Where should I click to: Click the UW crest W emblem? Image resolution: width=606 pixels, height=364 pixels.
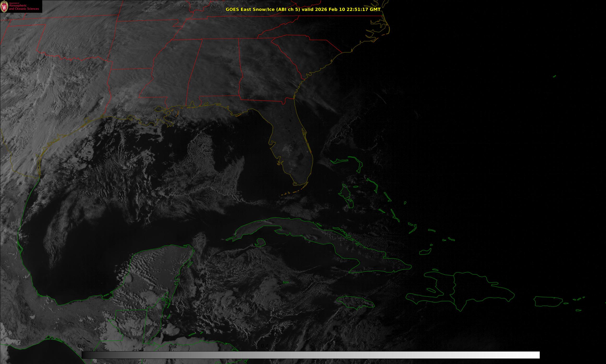(x=4, y=7)
